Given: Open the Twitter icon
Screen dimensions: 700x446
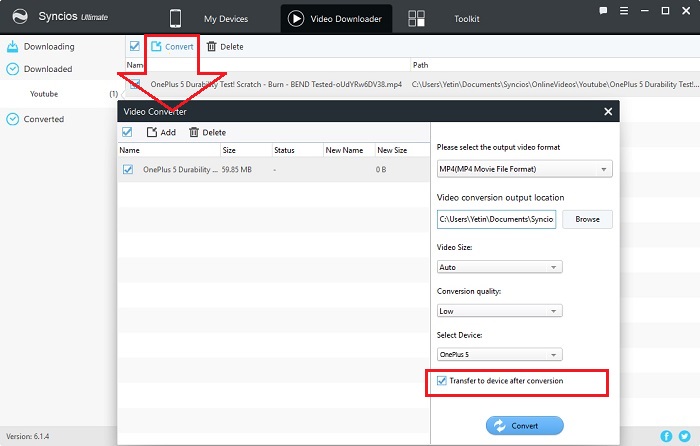Looking at the screenshot, I should [684, 436].
